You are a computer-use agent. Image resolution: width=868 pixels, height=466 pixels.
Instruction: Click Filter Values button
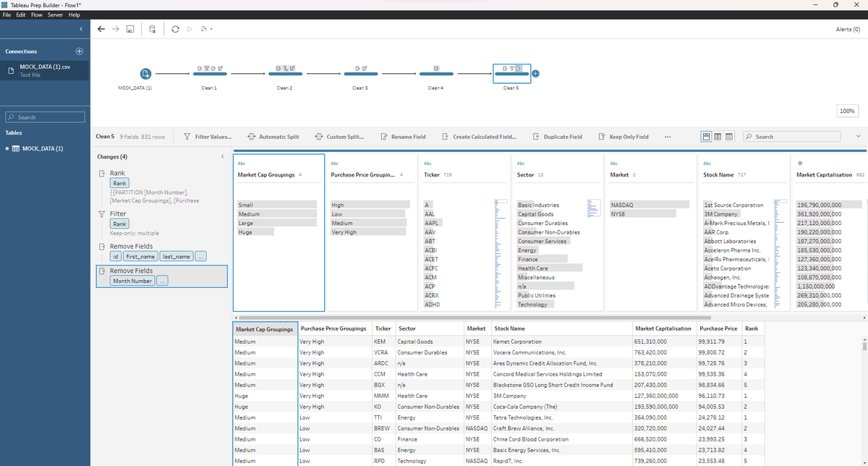[x=208, y=137]
